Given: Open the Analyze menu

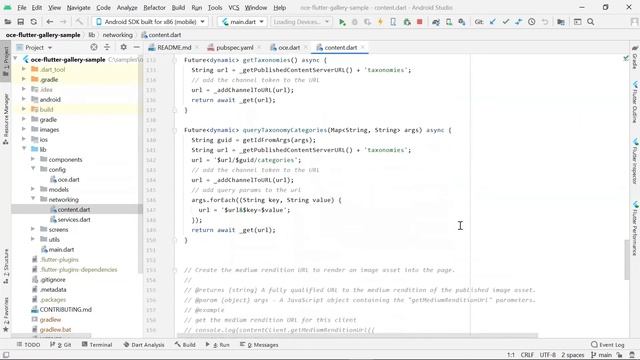Looking at the screenshot, I should point(127,7).
